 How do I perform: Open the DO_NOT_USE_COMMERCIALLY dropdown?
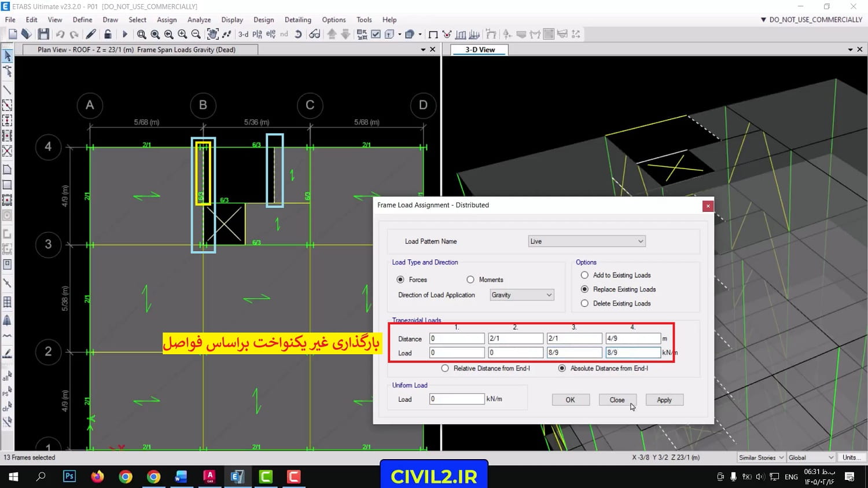[811, 20]
